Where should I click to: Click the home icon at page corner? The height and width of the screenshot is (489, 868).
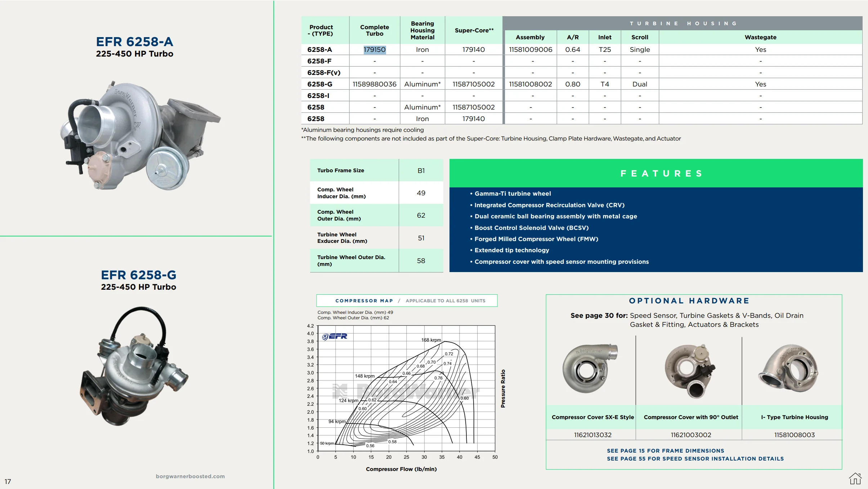[855, 479]
